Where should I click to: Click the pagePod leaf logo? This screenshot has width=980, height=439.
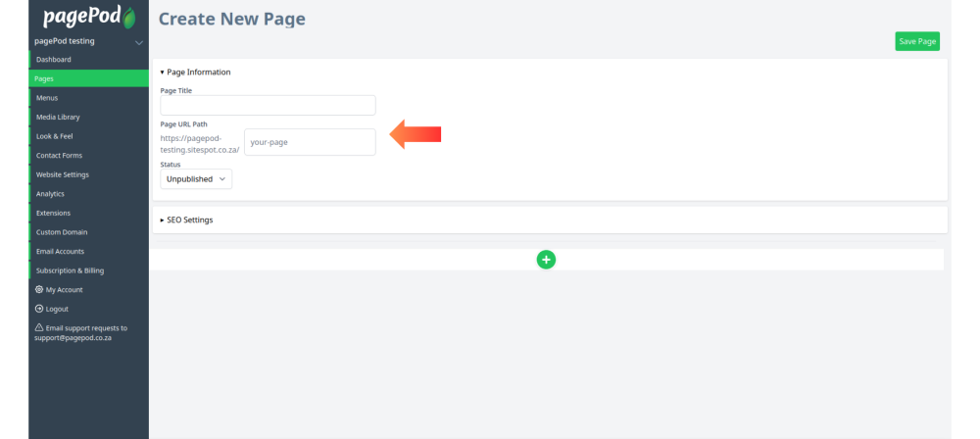[x=89, y=17]
